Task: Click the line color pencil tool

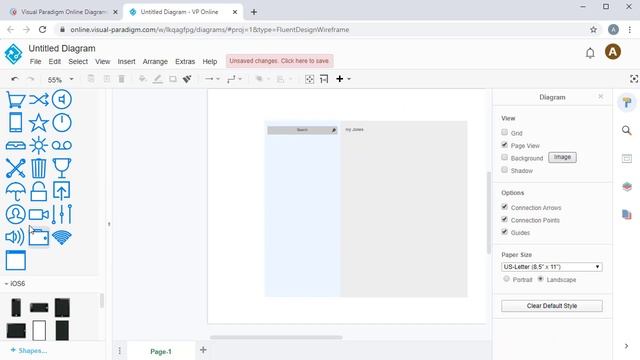Action: pyautogui.click(x=158, y=79)
